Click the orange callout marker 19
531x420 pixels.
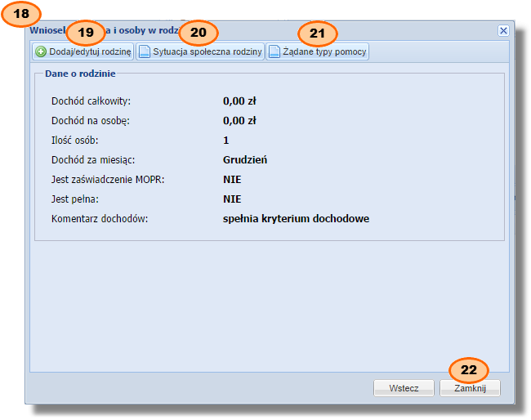point(87,33)
